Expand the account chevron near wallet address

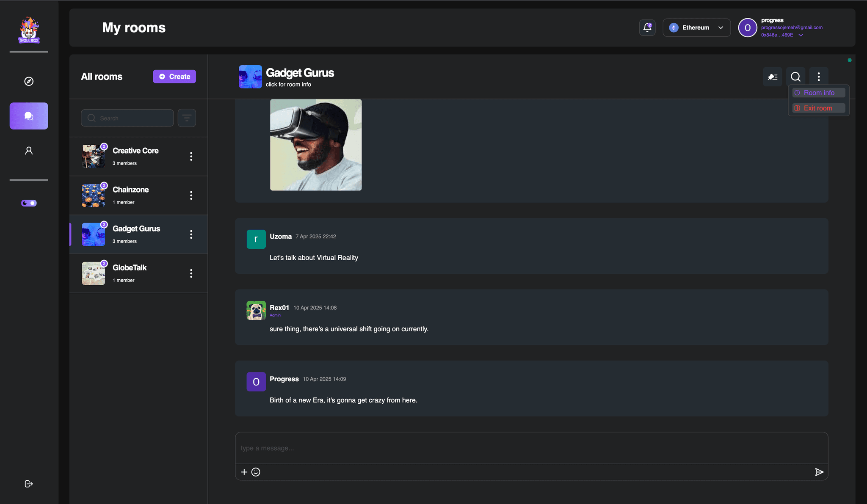(801, 35)
